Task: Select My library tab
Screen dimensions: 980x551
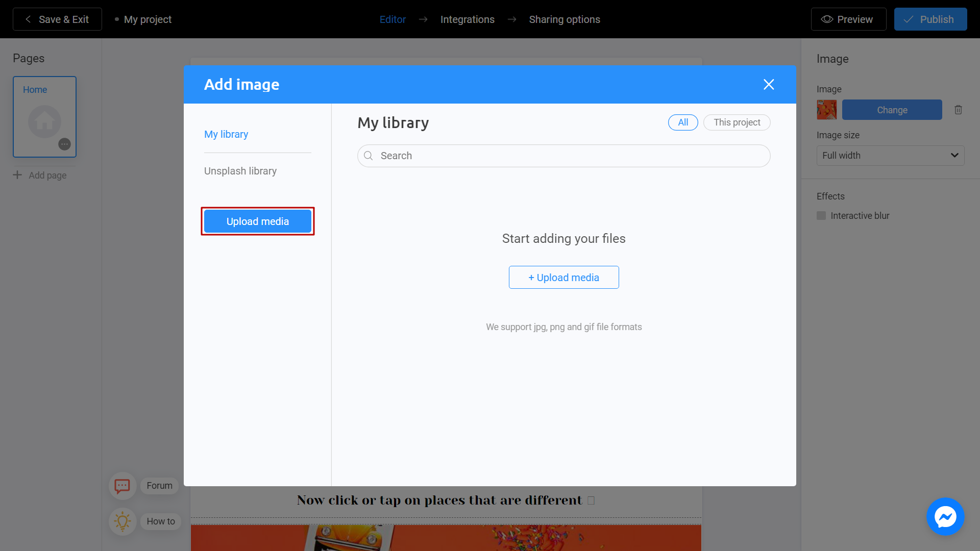Action: 226,134
